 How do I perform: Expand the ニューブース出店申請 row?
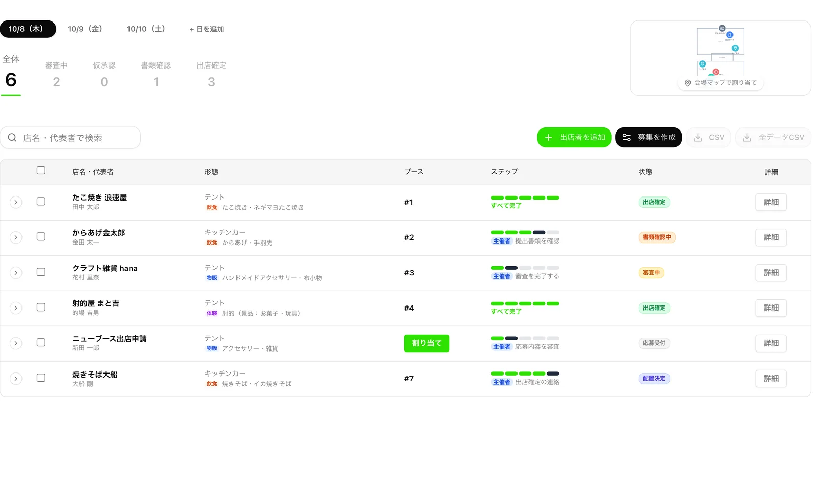tap(16, 343)
